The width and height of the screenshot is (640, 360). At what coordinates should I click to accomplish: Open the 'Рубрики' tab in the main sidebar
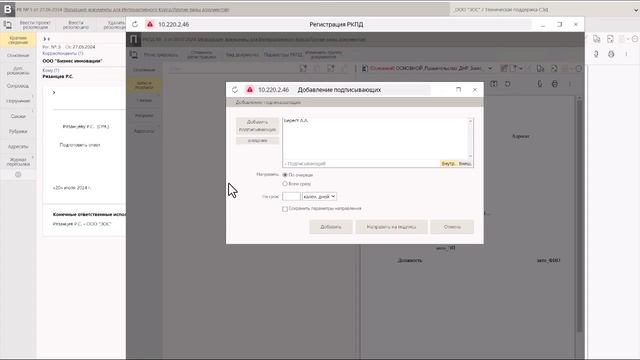(x=18, y=131)
